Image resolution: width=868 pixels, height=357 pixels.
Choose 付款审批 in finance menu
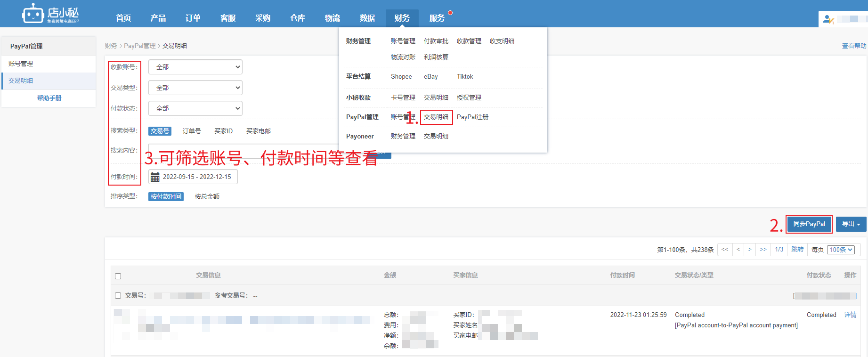point(436,41)
